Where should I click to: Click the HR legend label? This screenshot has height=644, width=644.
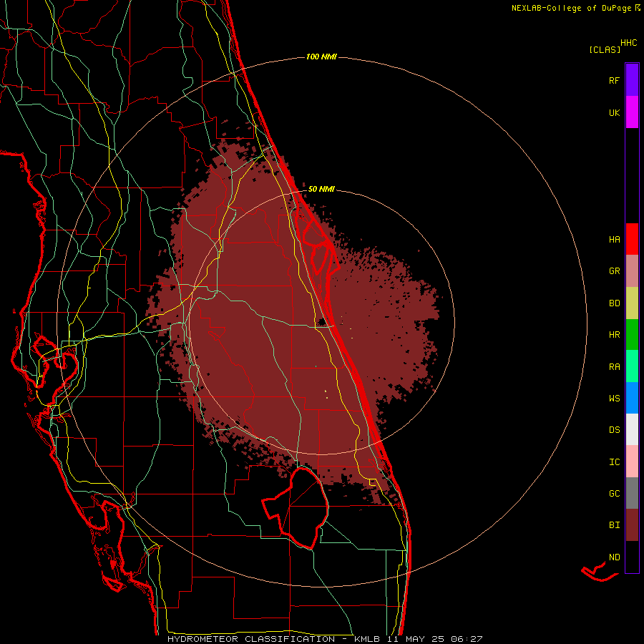pyautogui.click(x=614, y=335)
